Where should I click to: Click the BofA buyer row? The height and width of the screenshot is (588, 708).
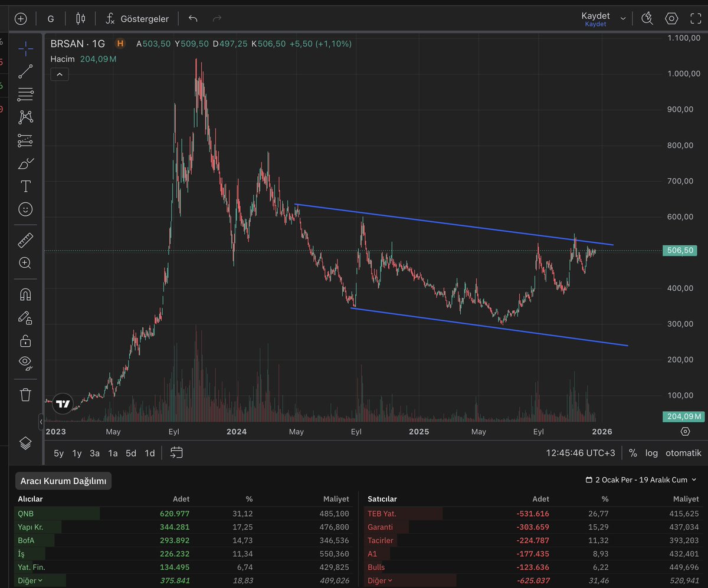click(183, 540)
